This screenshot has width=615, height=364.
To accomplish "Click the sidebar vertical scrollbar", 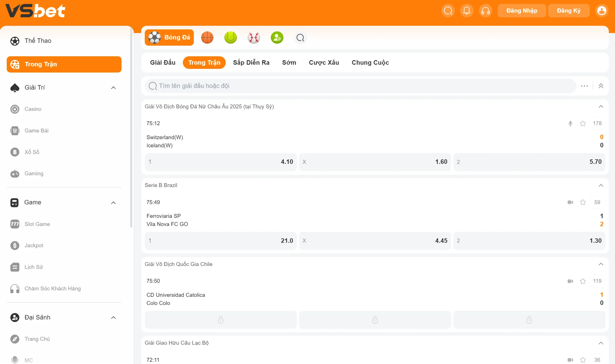I will (131, 128).
